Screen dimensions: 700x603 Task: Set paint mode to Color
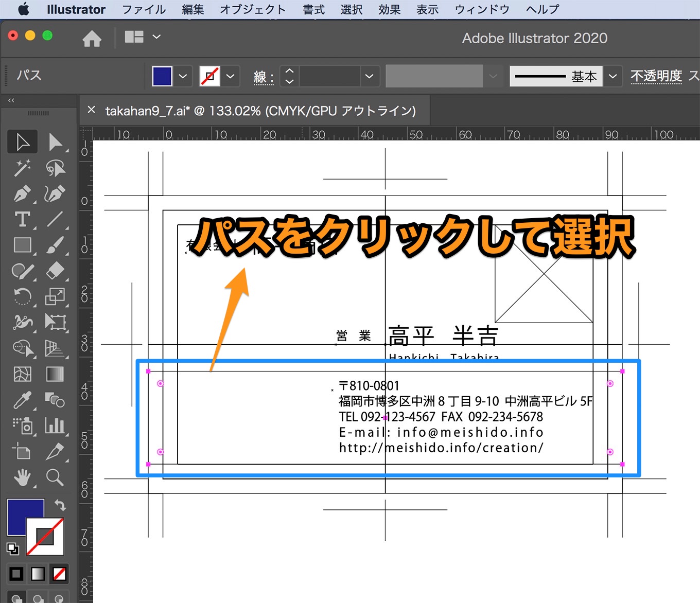pyautogui.click(x=16, y=573)
